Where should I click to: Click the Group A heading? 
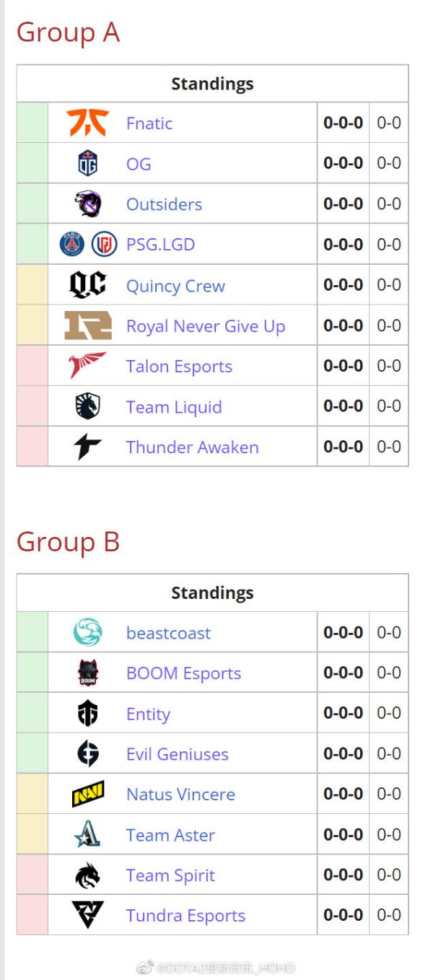point(68,32)
